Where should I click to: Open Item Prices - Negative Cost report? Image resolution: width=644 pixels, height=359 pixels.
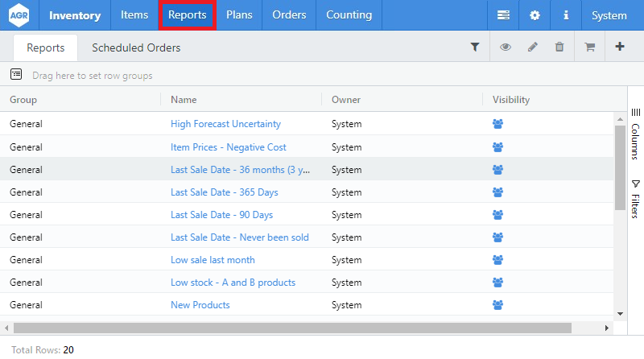228,147
